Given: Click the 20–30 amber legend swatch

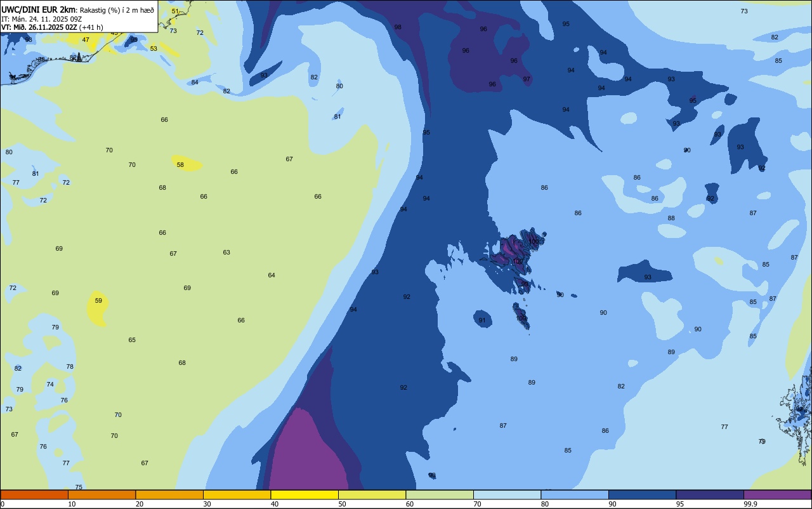Looking at the screenshot, I should click(x=169, y=494).
